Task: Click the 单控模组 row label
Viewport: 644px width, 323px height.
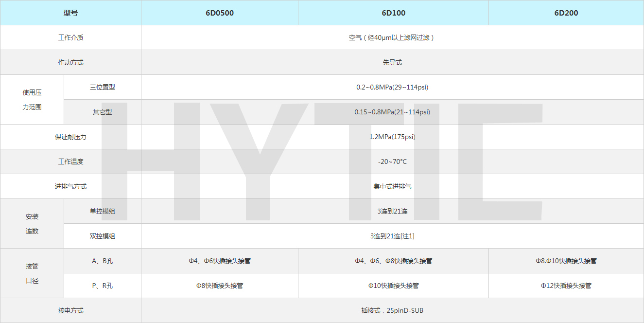Action: click(103, 212)
